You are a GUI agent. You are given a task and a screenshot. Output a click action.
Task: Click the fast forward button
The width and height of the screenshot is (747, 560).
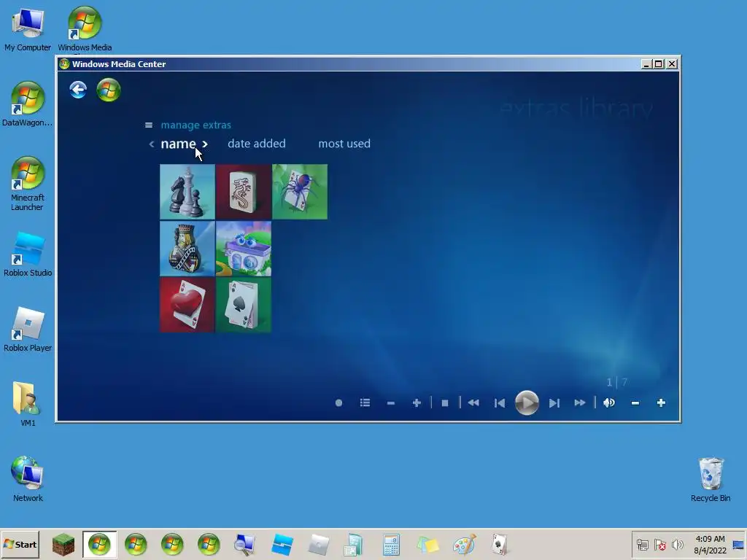coord(580,402)
